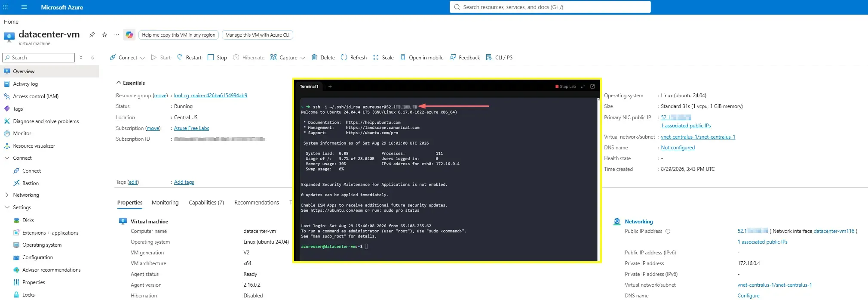Click the disabled Start toolbar button
868x300 pixels.
tap(161, 58)
